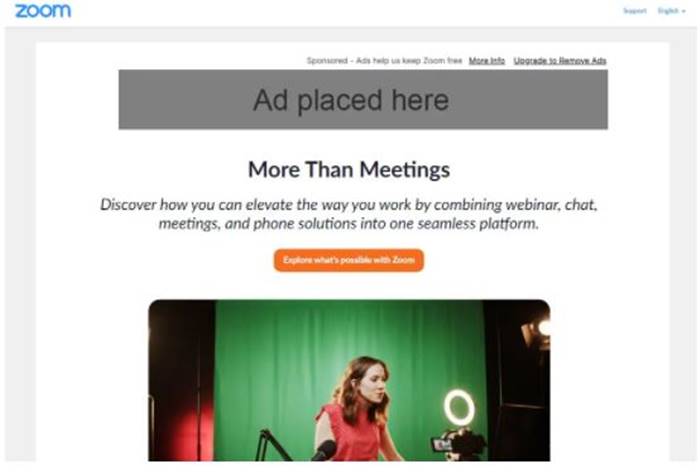700x473 pixels.
Task: Click the microphone on the boom arm
Action: tap(325, 451)
